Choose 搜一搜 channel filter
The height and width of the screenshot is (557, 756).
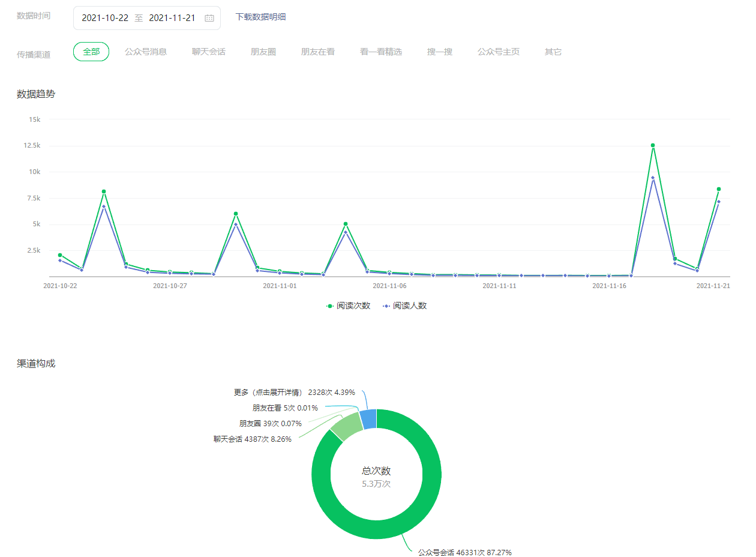(440, 52)
